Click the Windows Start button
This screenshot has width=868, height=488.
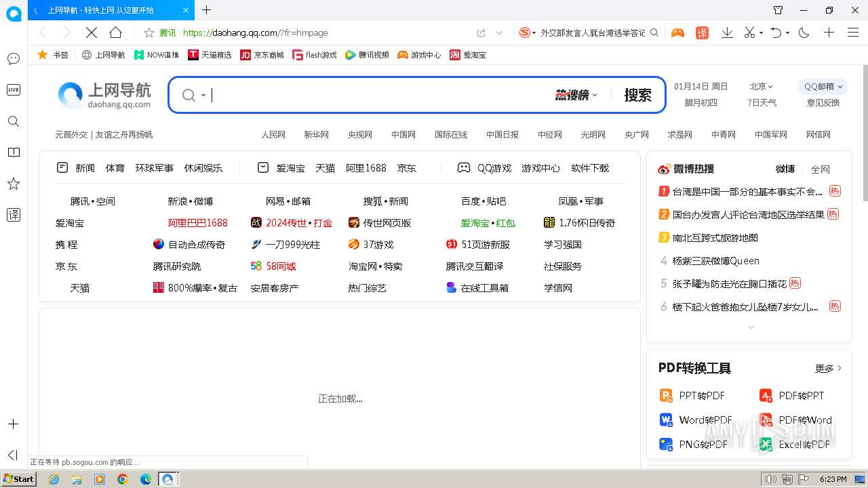point(18,479)
